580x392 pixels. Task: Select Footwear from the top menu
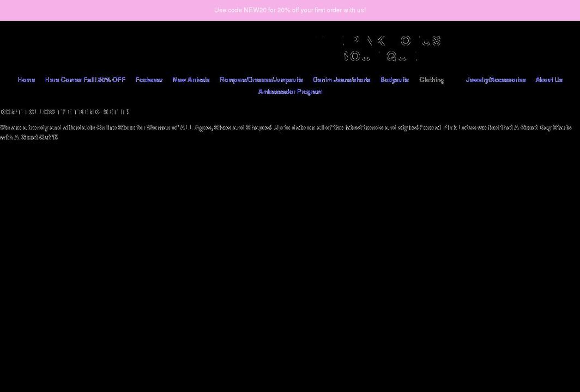[149, 79]
